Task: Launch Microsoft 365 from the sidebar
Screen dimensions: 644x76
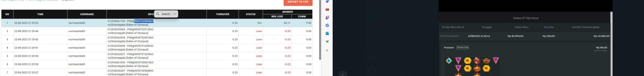Action: tap(327, 25)
